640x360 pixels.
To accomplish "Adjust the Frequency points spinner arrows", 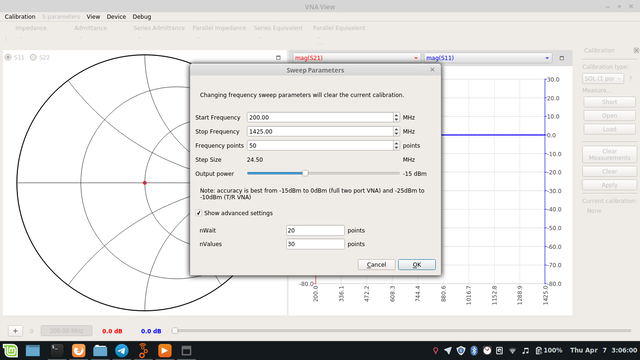I will (x=396, y=146).
